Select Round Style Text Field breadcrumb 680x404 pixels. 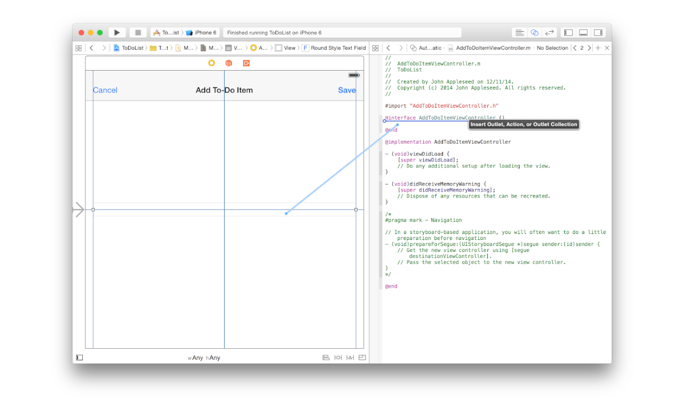334,48
